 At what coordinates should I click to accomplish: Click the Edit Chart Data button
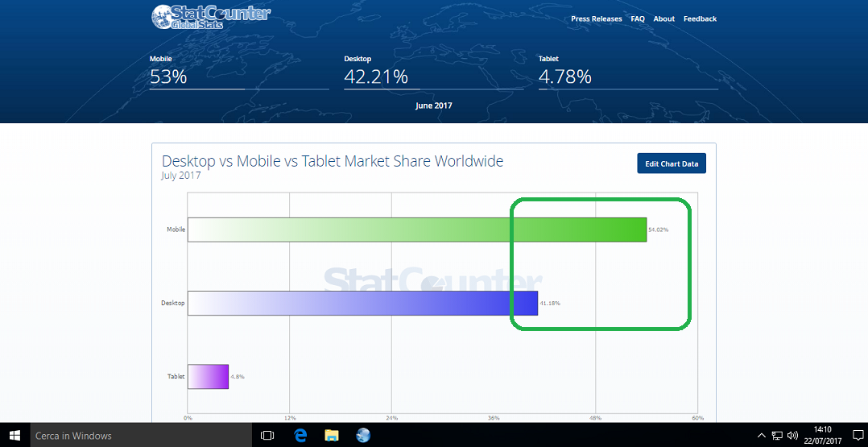[672, 163]
